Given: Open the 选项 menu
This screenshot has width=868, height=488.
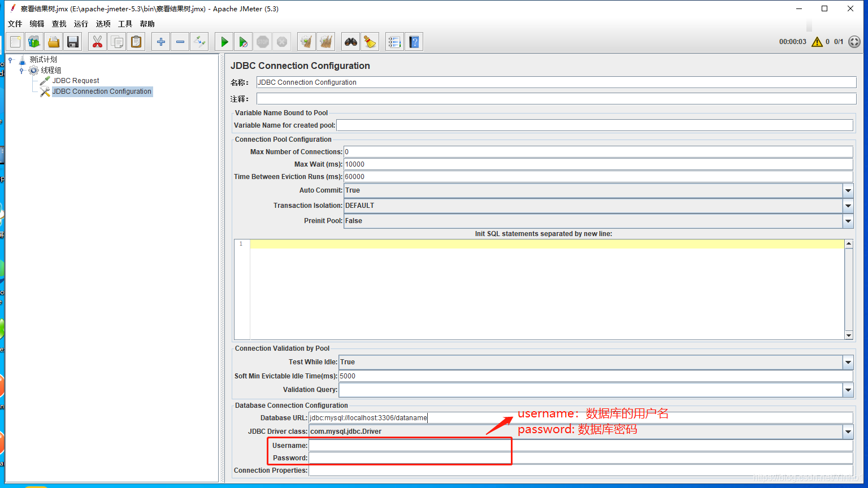Looking at the screenshot, I should pos(103,24).
